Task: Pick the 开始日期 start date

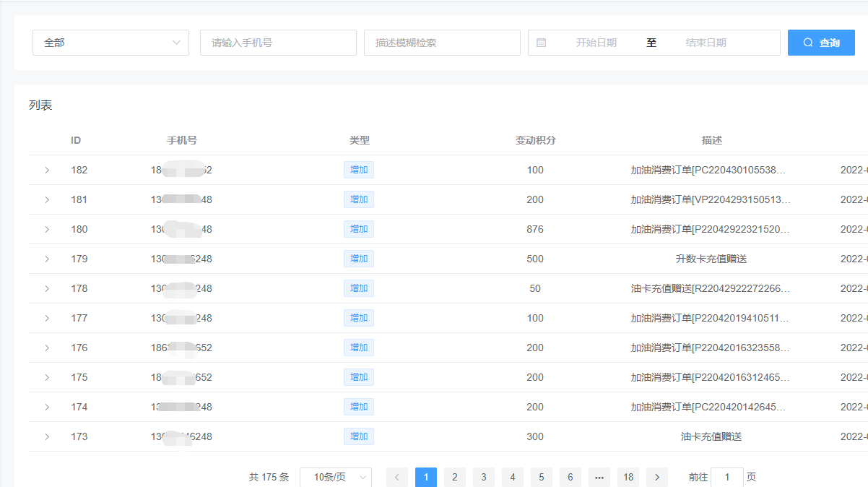Action: (x=596, y=43)
